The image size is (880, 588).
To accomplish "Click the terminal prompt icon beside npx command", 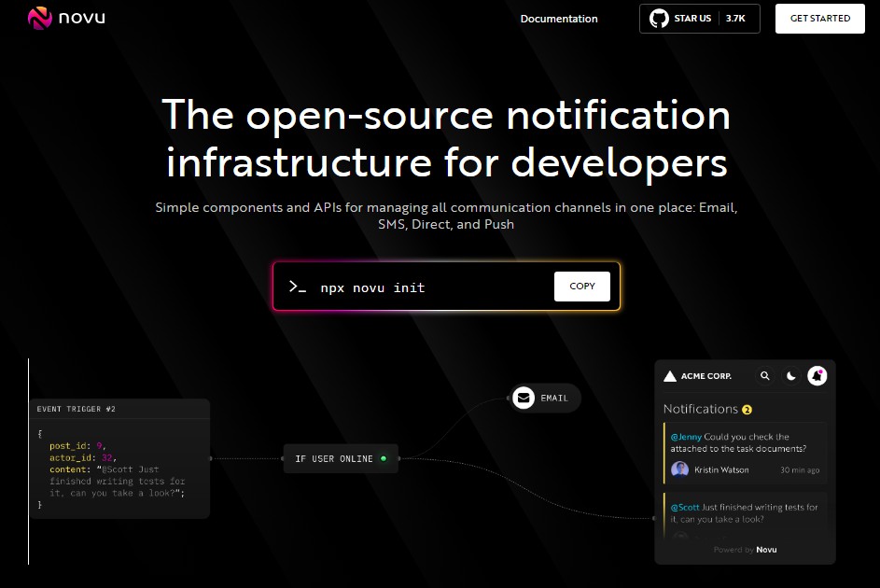I will click(298, 287).
